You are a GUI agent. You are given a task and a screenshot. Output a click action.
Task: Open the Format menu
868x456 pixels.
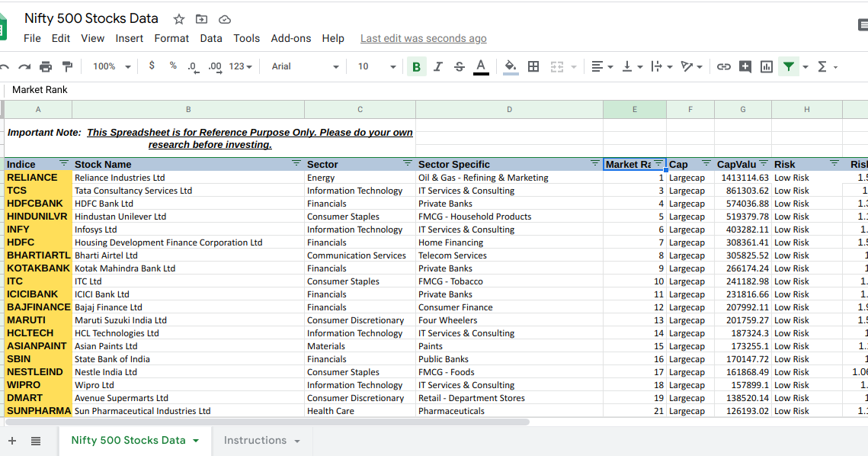tap(171, 38)
